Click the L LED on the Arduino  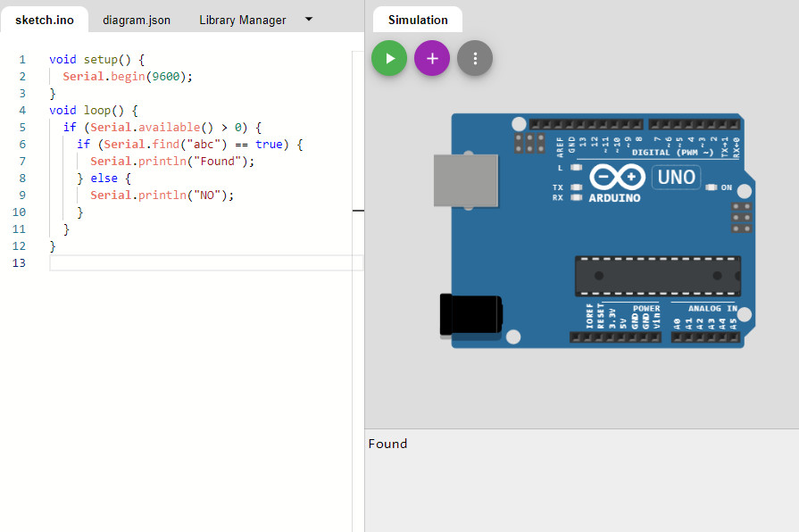pyautogui.click(x=577, y=167)
